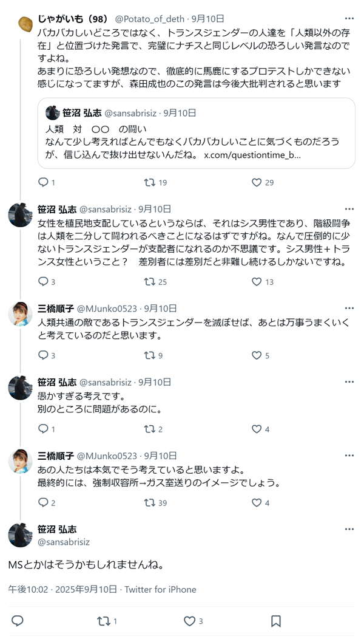Retweet じゃがいも's tweet with 19 retweets

point(149,182)
